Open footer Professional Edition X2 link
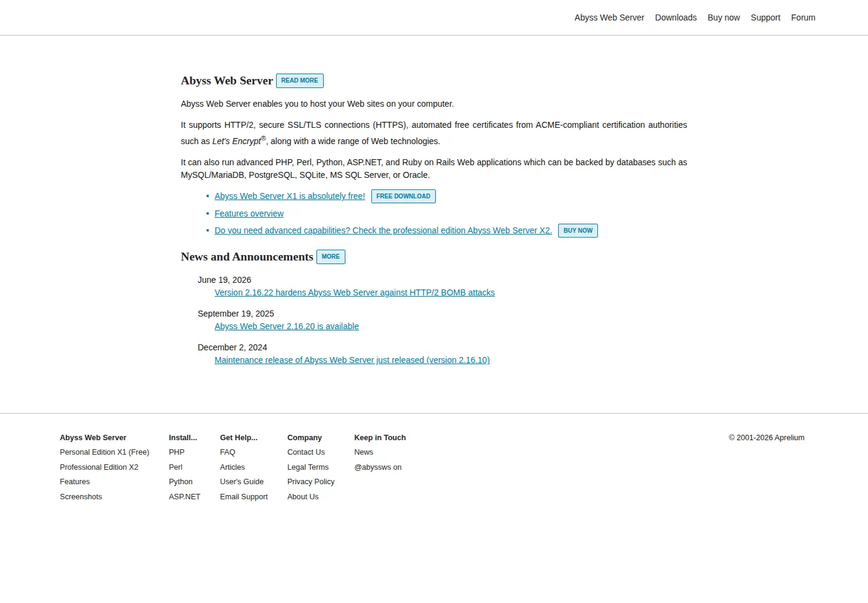 [99, 467]
